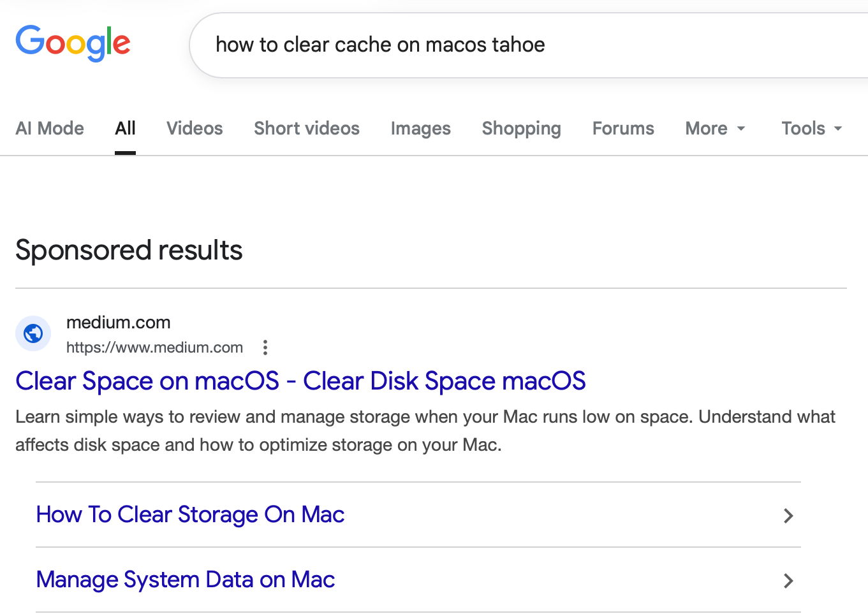
Task: Open 'Clear Space on macOS' sponsored link
Action: click(300, 381)
